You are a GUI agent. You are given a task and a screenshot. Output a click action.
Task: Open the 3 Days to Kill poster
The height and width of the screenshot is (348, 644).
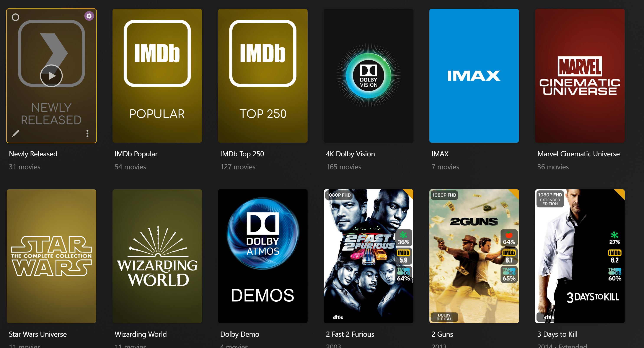(x=580, y=256)
